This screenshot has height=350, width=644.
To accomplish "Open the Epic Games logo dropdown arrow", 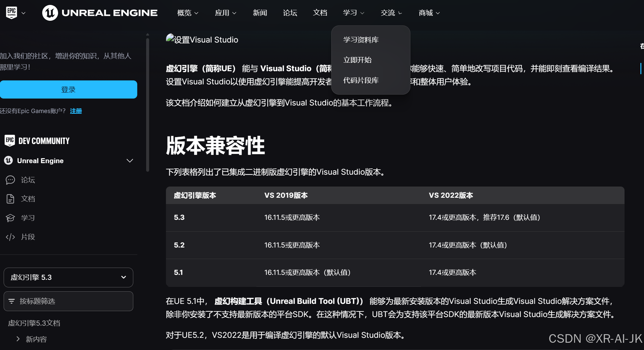I will [23, 13].
